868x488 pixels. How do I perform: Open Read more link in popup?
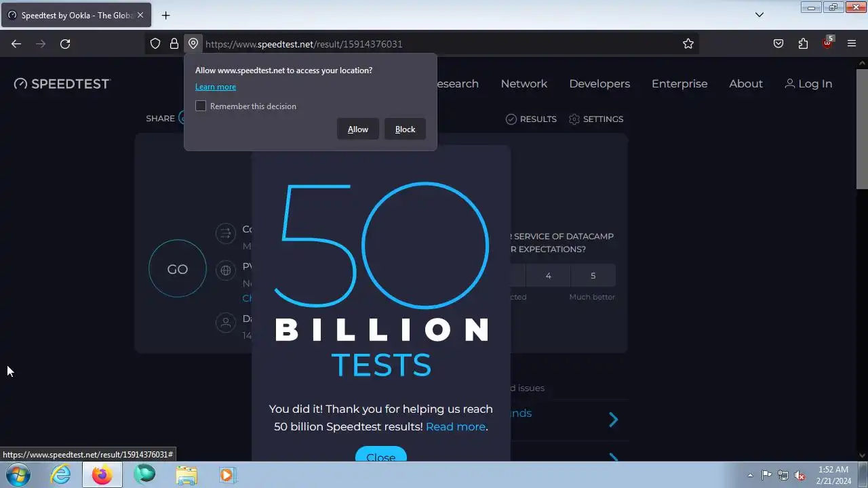pyautogui.click(x=456, y=427)
